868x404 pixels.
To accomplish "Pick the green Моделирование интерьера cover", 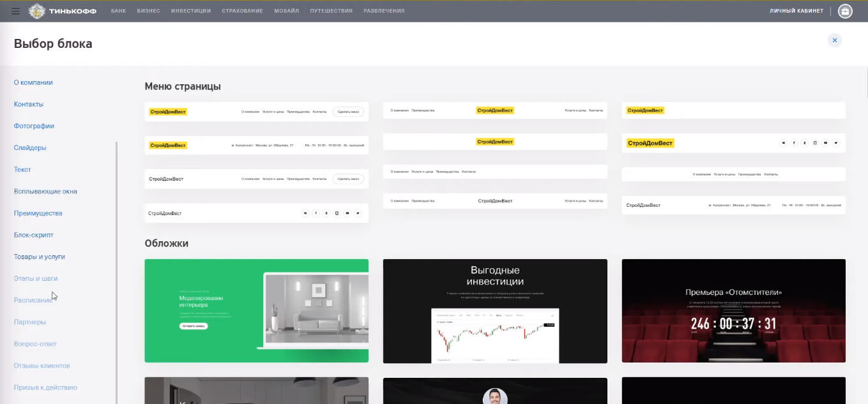I will click(x=256, y=311).
